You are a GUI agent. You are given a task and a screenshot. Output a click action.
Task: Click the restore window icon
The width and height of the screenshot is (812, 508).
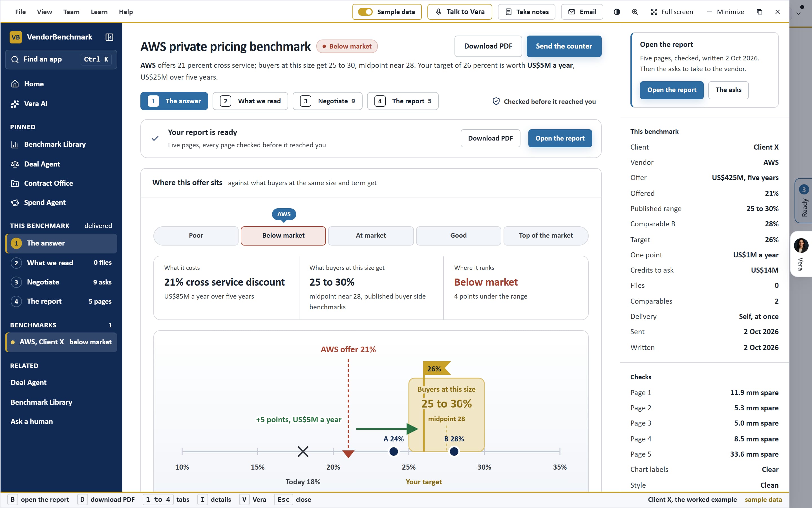tap(760, 12)
